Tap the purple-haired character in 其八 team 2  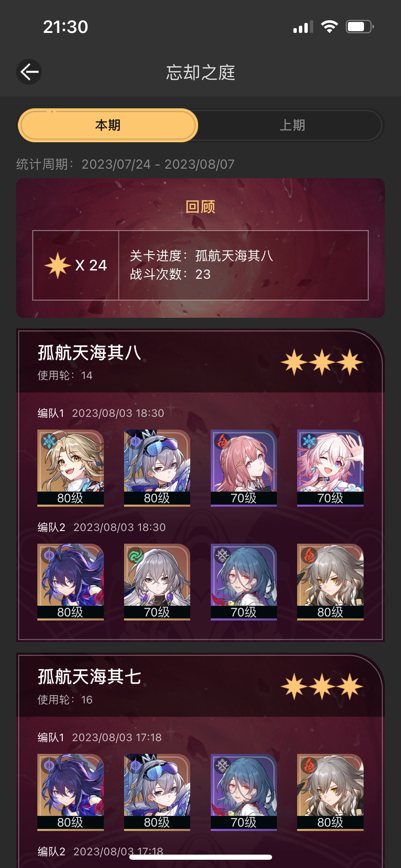[x=70, y=582]
